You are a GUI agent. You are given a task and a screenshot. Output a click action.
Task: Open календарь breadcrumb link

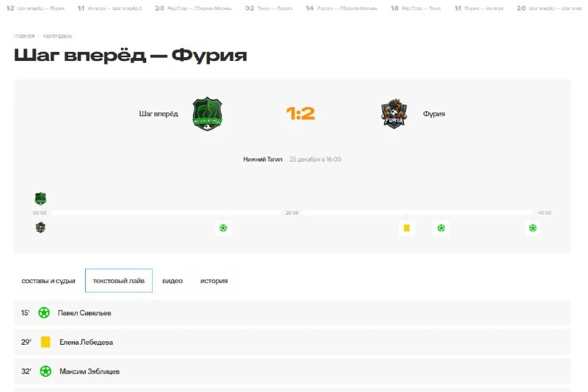click(x=57, y=36)
